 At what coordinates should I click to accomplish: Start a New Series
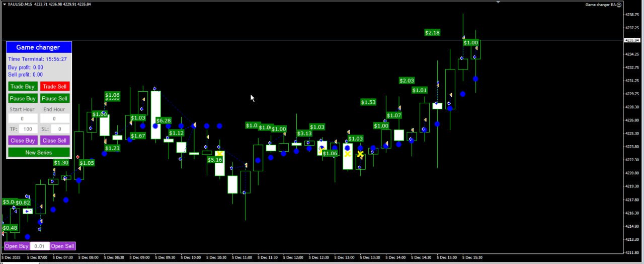tap(39, 152)
